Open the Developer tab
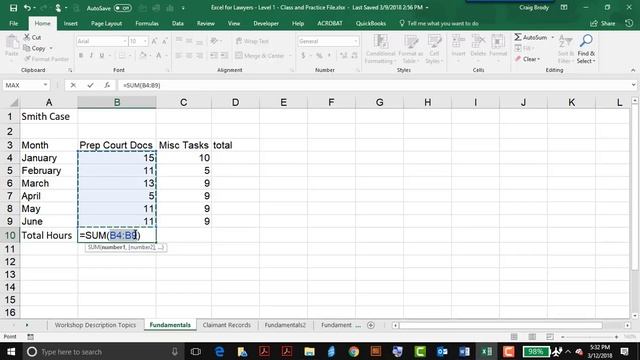The height and width of the screenshot is (360, 640). tap(266, 23)
